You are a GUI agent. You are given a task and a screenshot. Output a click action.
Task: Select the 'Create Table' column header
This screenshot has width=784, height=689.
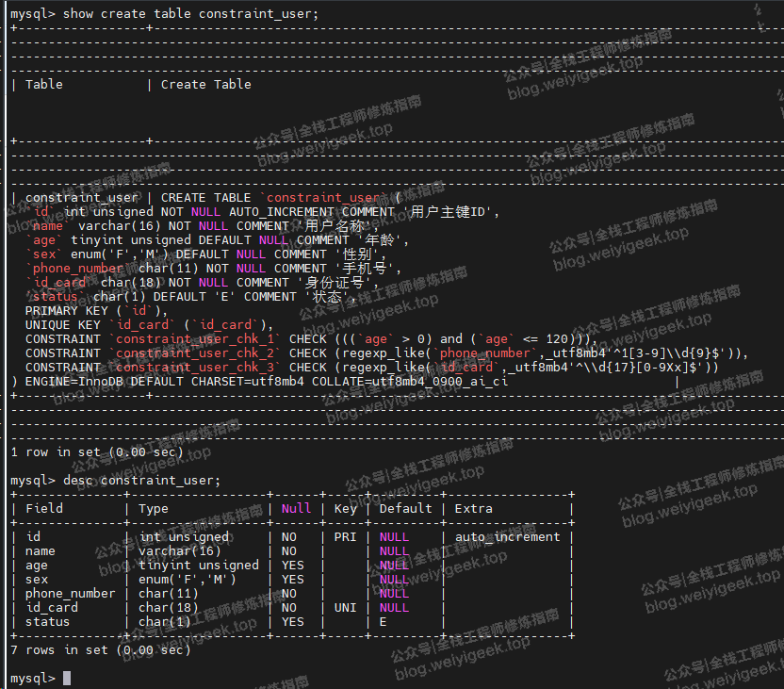coord(205,85)
